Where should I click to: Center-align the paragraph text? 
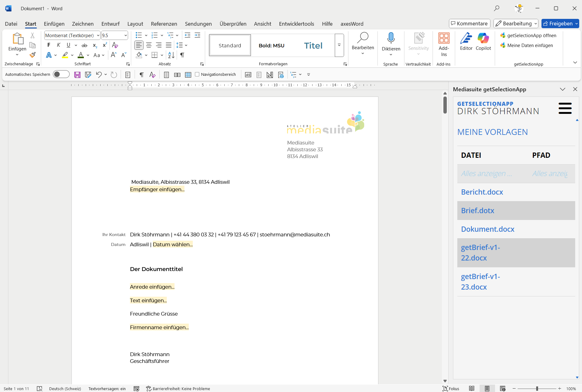[x=149, y=45]
